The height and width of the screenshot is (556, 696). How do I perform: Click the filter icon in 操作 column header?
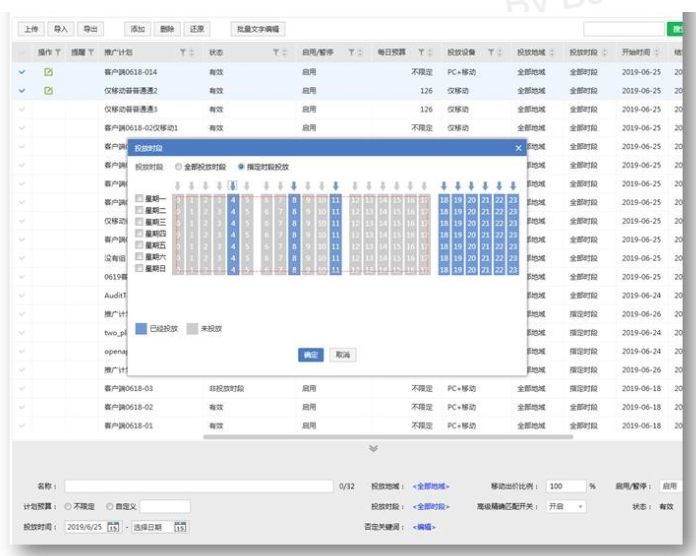pyautogui.click(x=58, y=52)
